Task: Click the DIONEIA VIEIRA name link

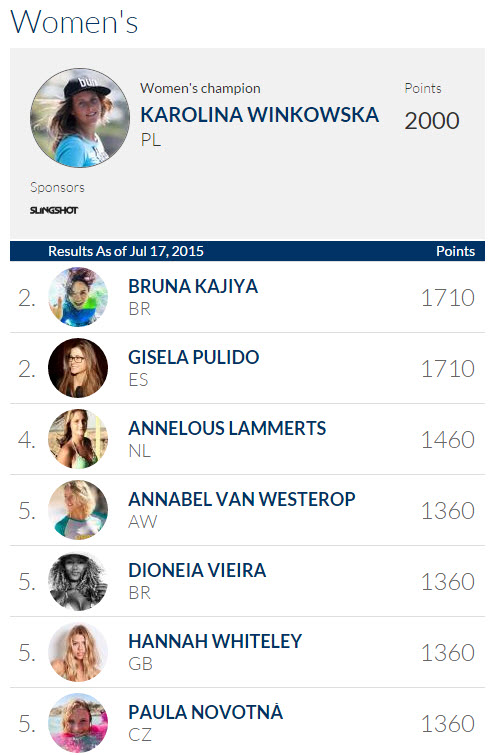Action: [x=197, y=570]
